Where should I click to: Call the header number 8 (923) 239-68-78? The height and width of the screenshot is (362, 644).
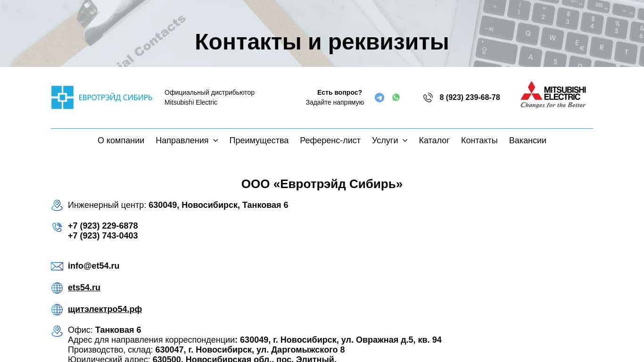pyautogui.click(x=470, y=98)
